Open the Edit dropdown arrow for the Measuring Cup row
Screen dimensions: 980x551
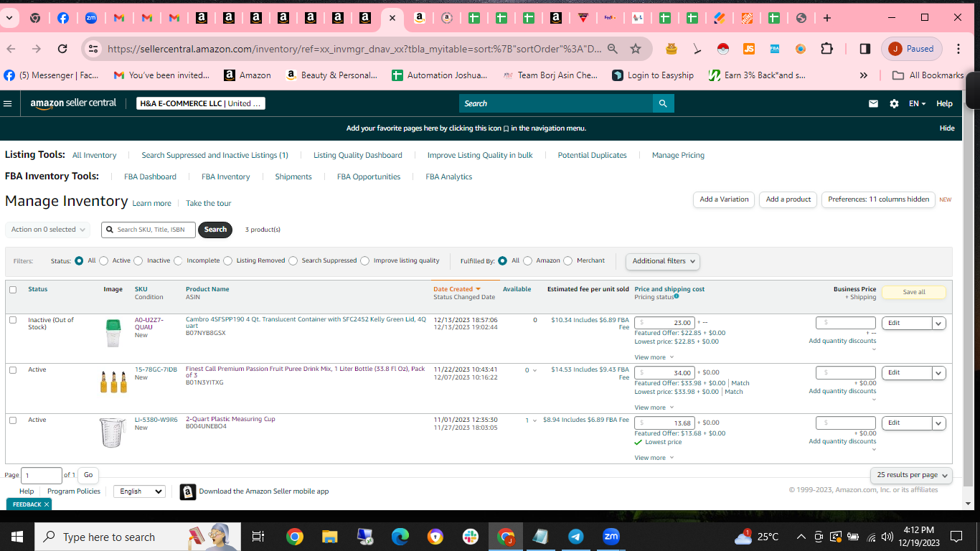coord(939,423)
